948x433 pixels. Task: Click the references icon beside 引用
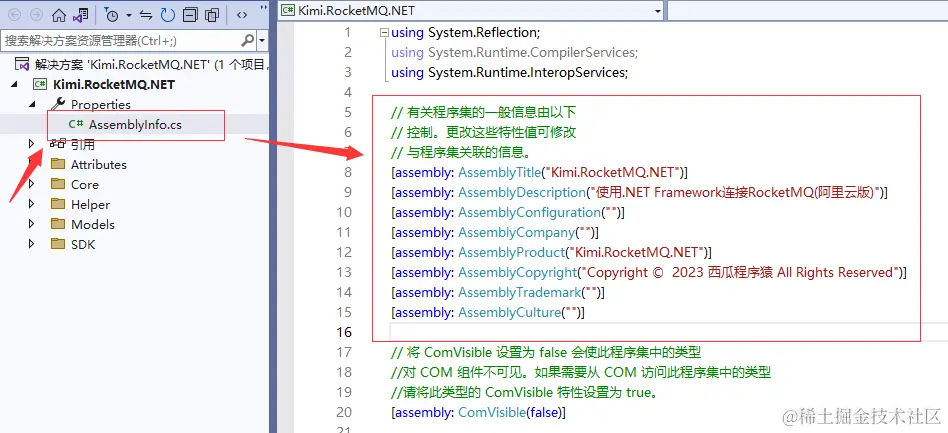click(x=58, y=144)
